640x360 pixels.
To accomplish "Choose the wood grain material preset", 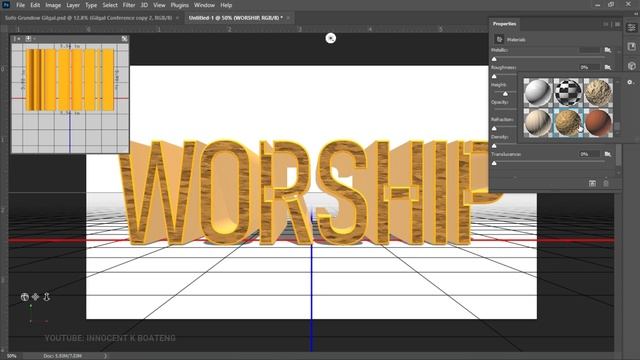I will [568, 122].
